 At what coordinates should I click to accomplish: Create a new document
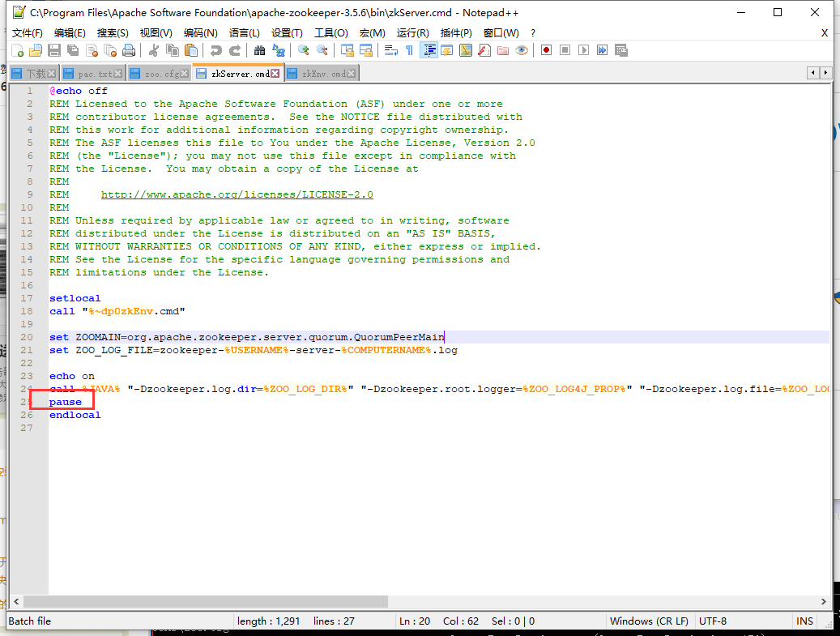point(16,50)
